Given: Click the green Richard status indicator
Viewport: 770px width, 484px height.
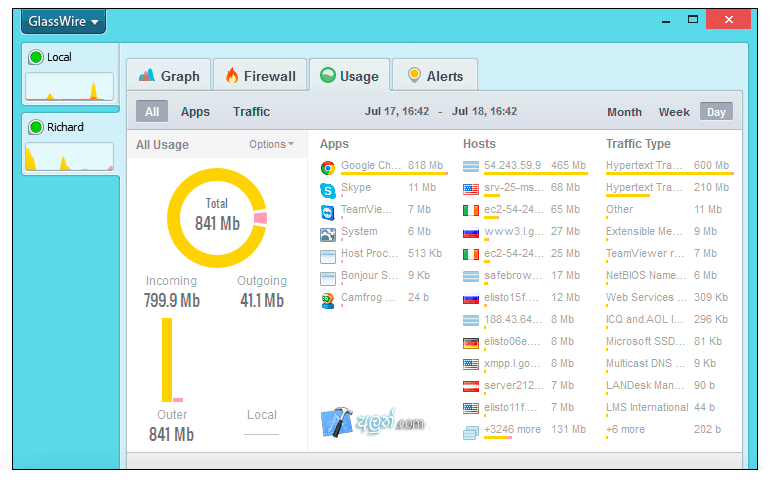Looking at the screenshot, I should (36, 127).
